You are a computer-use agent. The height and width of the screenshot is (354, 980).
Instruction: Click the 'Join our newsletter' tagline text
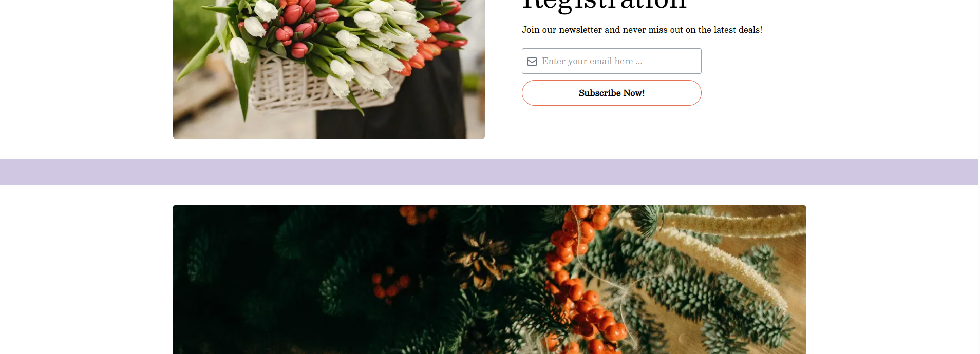[642, 30]
